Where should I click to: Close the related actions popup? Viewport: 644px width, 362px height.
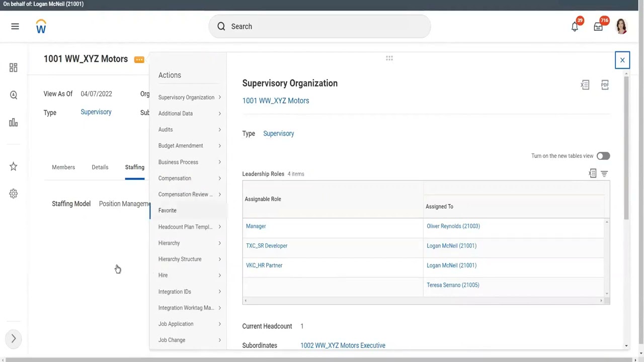point(622,60)
